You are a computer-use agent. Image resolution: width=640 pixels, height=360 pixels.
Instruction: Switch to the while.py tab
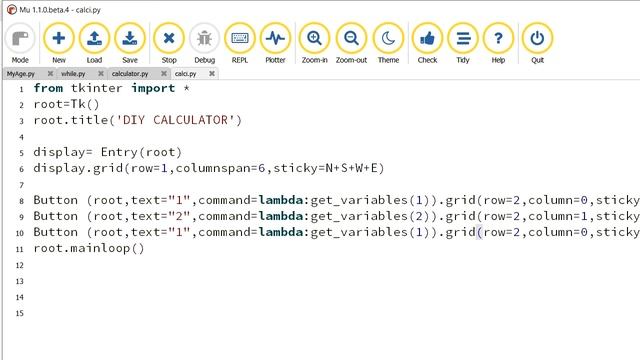[73, 74]
